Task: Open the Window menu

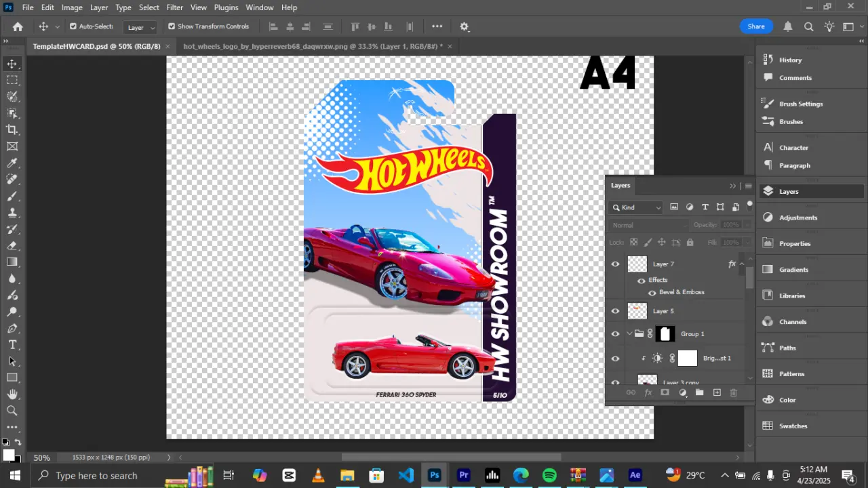Action: click(x=260, y=7)
